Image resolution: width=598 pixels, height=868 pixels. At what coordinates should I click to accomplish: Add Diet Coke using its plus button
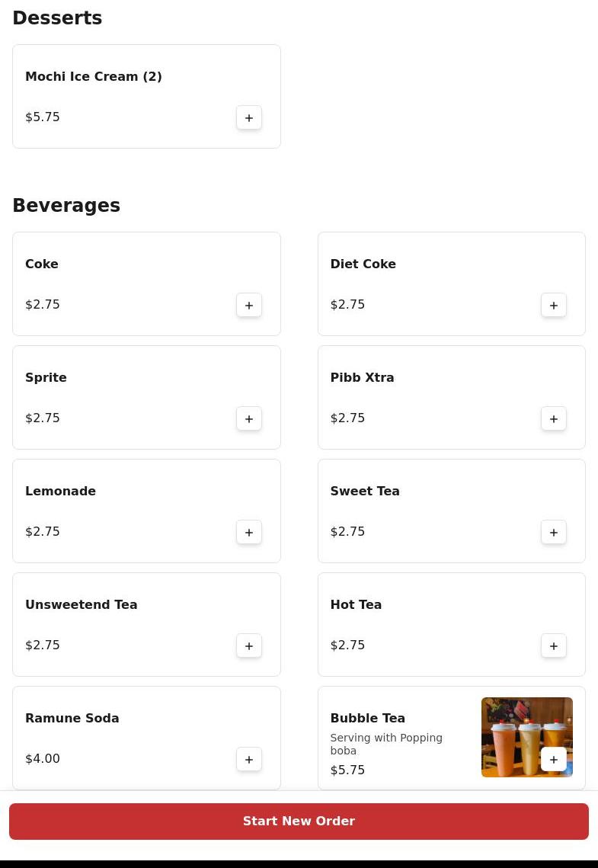(554, 305)
